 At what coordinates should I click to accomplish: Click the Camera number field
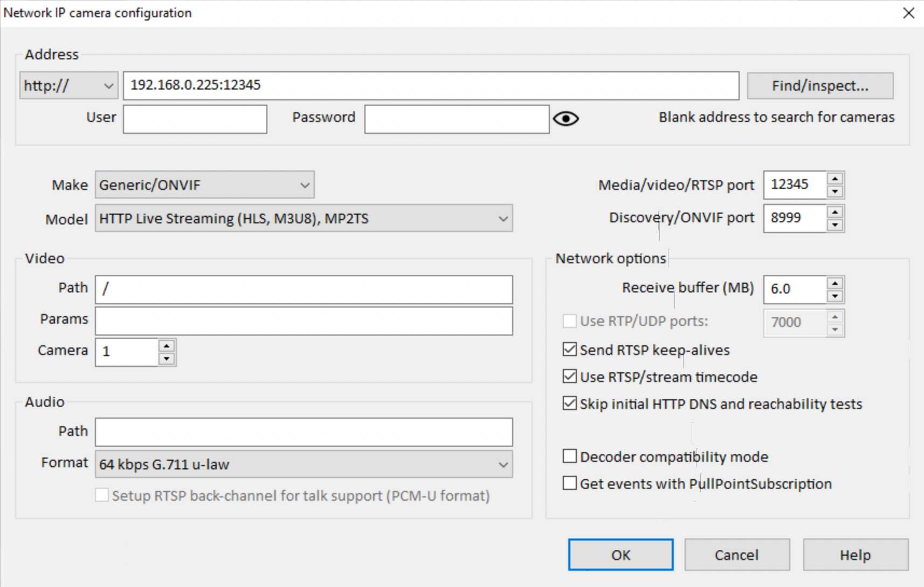127,352
